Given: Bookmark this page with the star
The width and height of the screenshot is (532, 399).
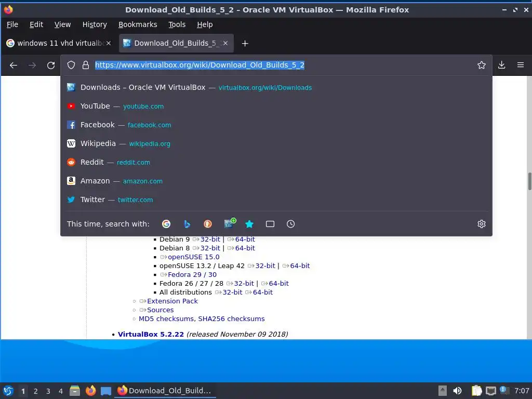Looking at the screenshot, I should tap(482, 65).
